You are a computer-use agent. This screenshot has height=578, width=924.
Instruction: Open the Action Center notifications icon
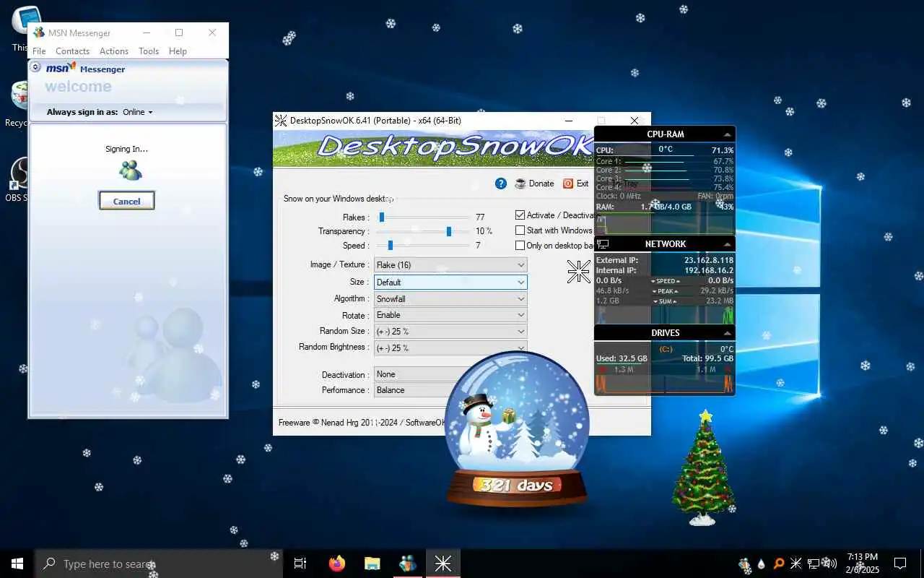(x=900, y=564)
